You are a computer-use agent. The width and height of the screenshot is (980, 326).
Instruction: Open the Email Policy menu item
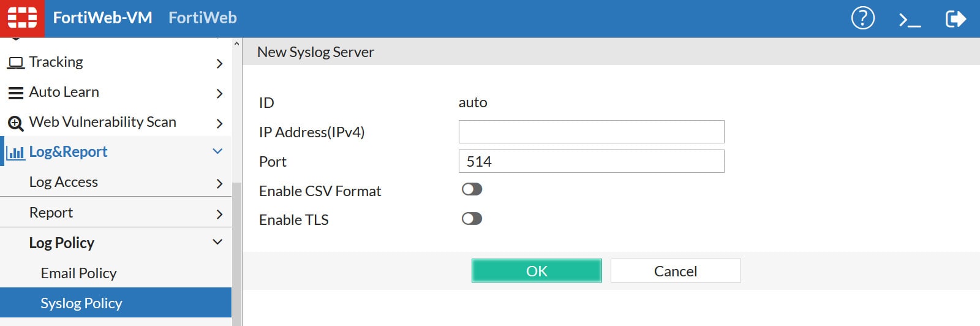(78, 273)
